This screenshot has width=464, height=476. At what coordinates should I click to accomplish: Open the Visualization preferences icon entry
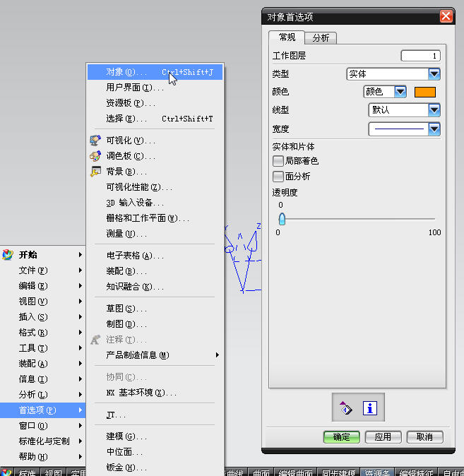tap(95, 141)
